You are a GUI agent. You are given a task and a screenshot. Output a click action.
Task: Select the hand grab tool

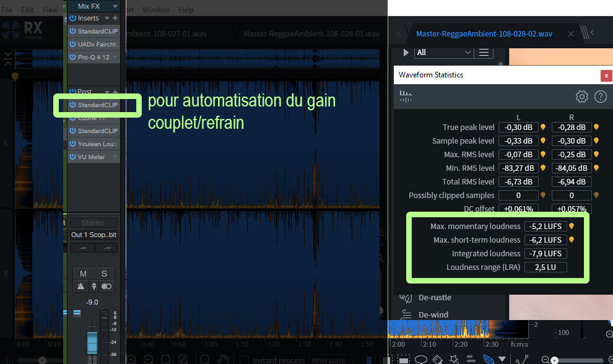(224, 360)
